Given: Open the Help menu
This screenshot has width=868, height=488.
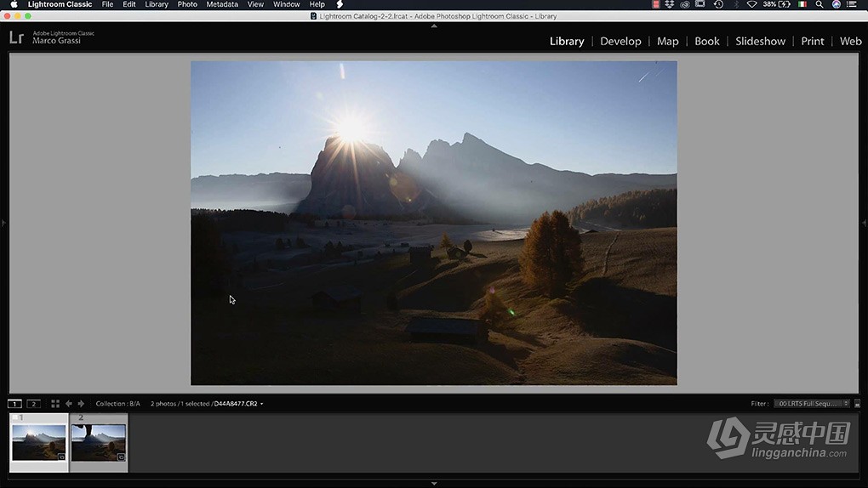Looking at the screenshot, I should pos(317,4).
